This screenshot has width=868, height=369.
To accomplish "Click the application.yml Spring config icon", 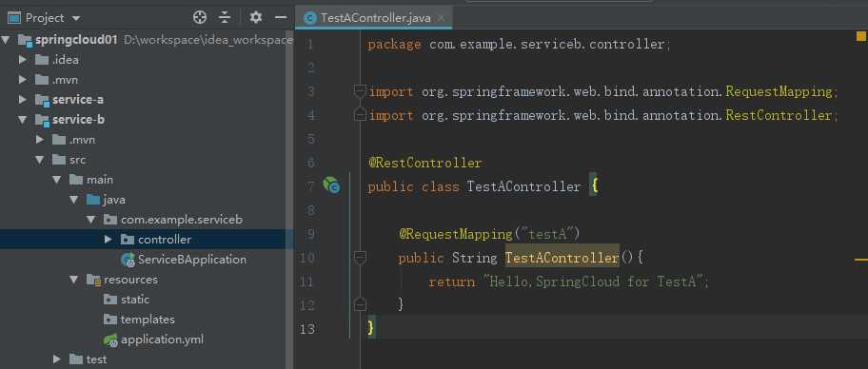I will (x=110, y=340).
